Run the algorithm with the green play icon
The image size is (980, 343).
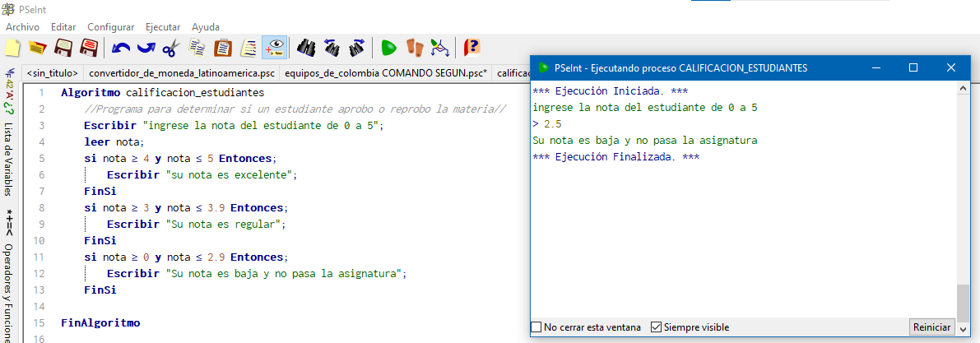tap(388, 47)
